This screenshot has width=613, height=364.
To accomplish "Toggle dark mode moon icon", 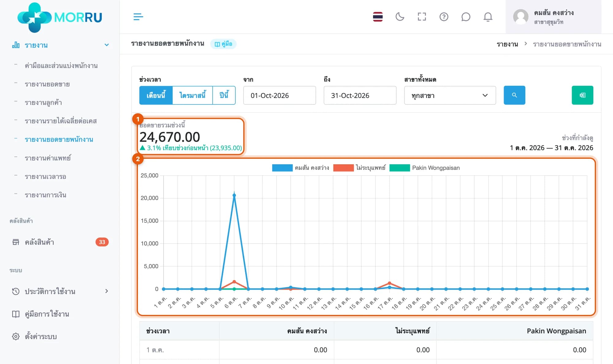I will coord(400,17).
